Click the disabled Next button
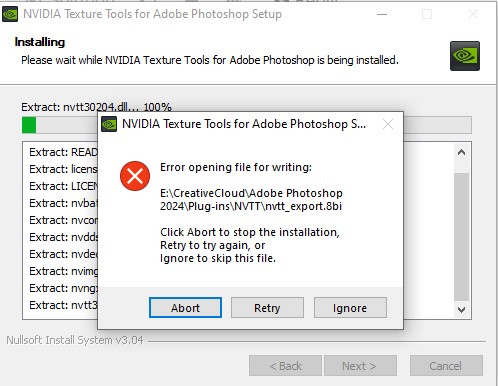 click(x=360, y=366)
